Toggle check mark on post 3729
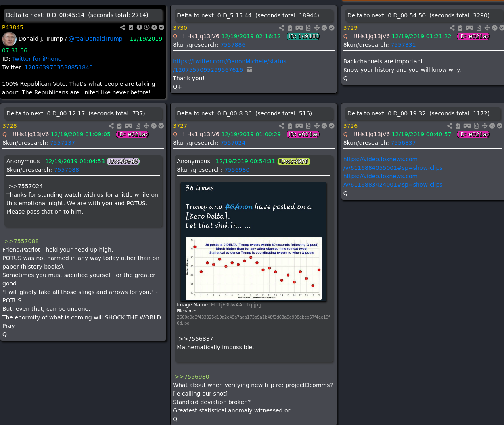 tap(502, 28)
